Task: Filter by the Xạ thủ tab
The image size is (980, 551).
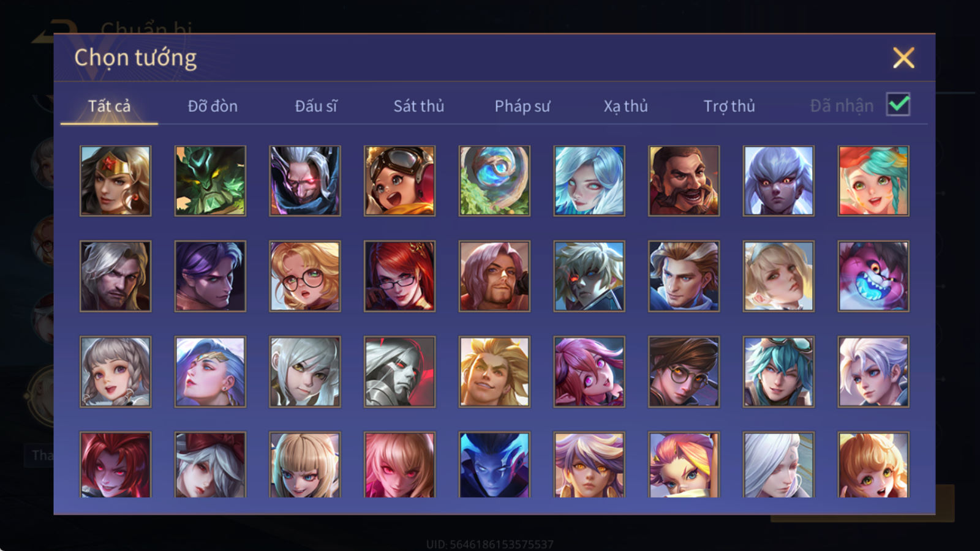Action: click(625, 106)
